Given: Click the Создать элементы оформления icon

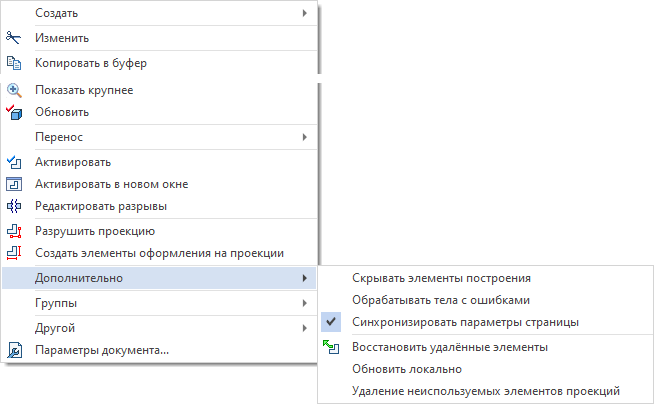Looking at the screenshot, I should point(14,253).
